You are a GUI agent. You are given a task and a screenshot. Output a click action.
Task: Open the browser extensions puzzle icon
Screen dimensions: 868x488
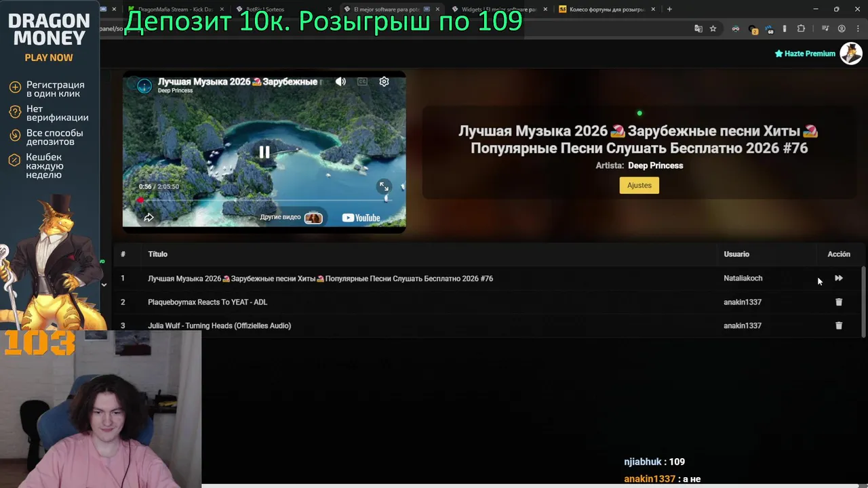pyautogui.click(x=801, y=28)
